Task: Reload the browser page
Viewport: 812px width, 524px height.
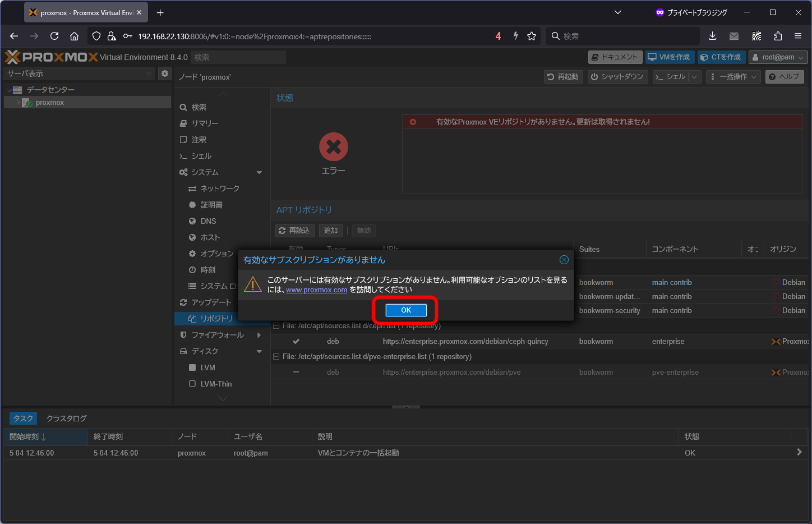Action: [x=54, y=36]
